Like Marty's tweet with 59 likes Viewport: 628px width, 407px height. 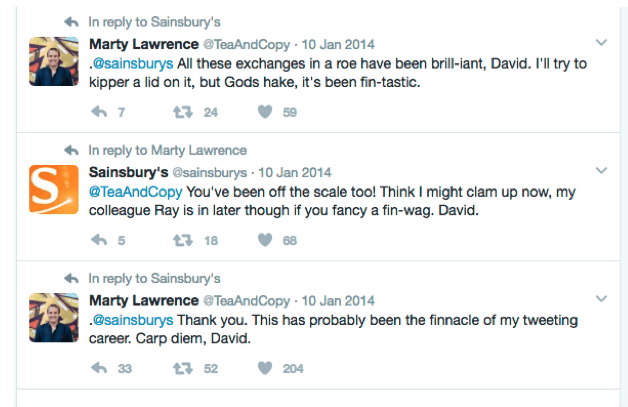(x=265, y=112)
